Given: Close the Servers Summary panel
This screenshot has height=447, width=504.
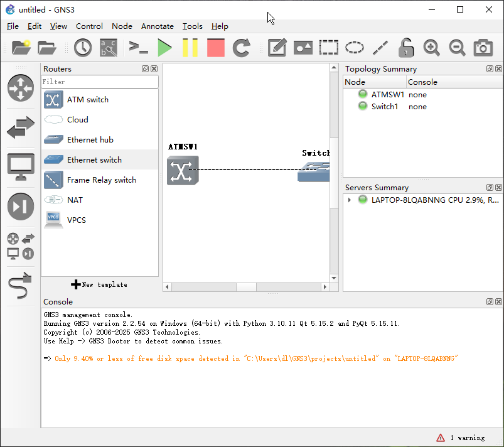Looking at the screenshot, I should click(498, 188).
